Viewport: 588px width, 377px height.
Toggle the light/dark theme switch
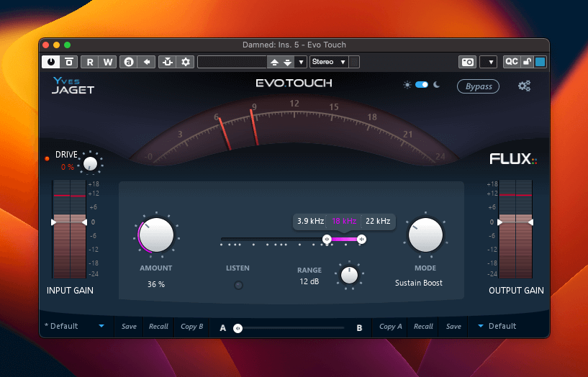pyautogui.click(x=422, y=85)
